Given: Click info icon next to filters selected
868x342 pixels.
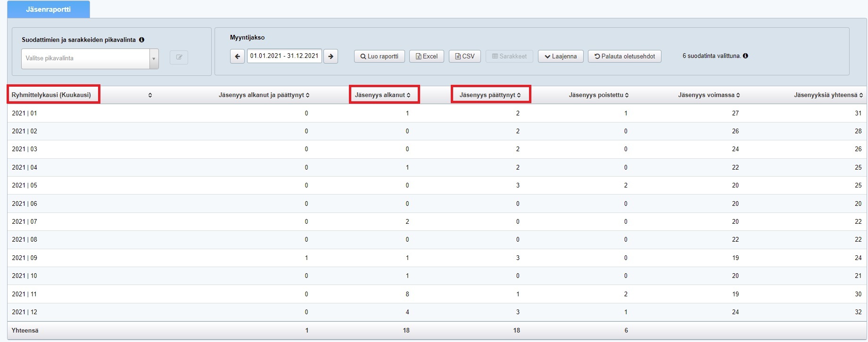Looking at the screenshot, I should (x=745, y=56).
